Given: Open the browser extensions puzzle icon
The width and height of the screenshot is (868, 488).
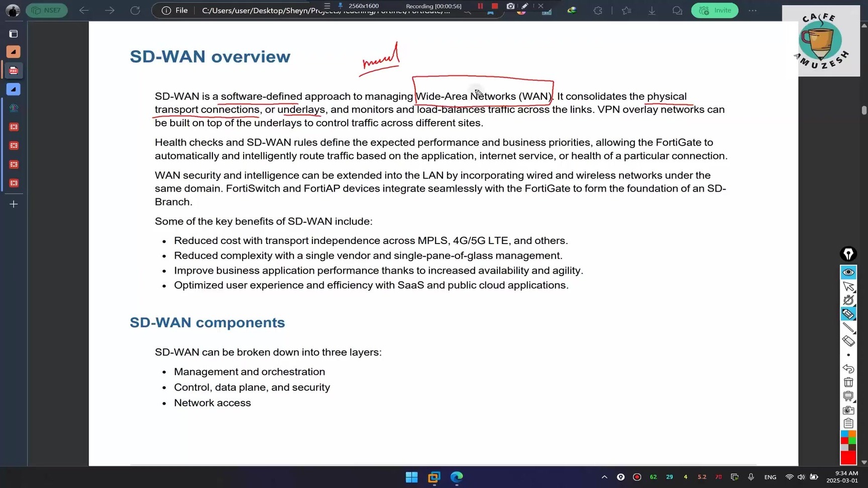Looking at the screenshot, I should (x=598, y=10).
